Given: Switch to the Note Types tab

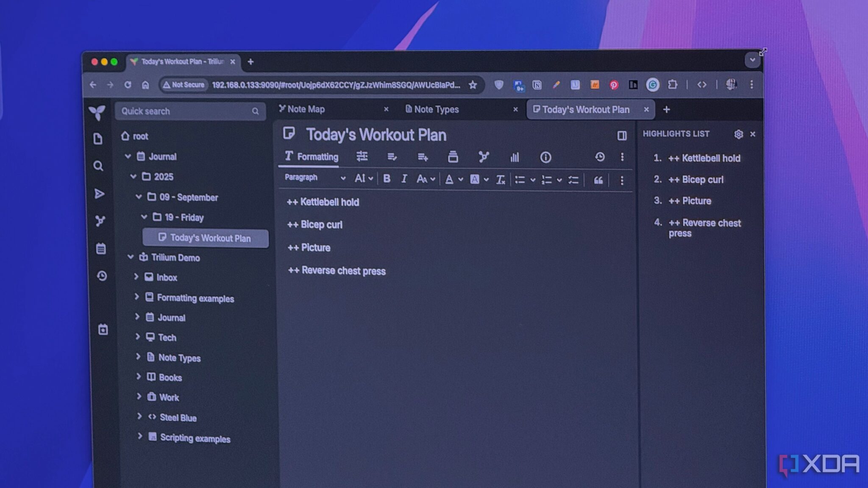Looking at the screenshot, I should [x=437, y=109].
